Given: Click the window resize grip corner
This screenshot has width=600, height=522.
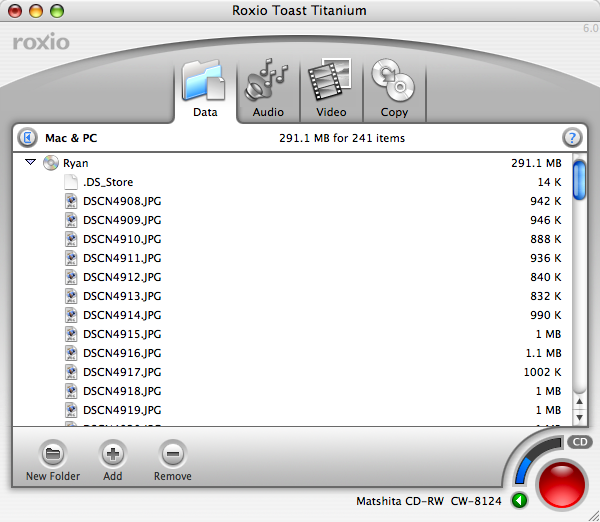Looking at the screenshot, I should [x=594, y=516].
